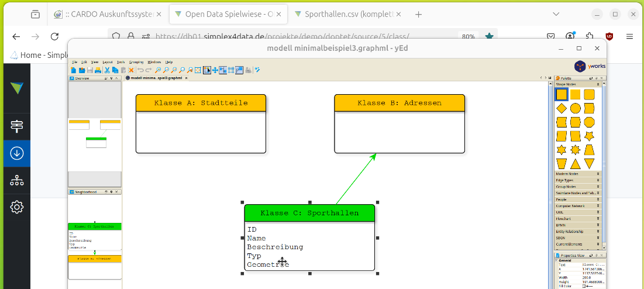
Task: Toggle the highlighted Edit mode selection icon
Action: [207, 70]
